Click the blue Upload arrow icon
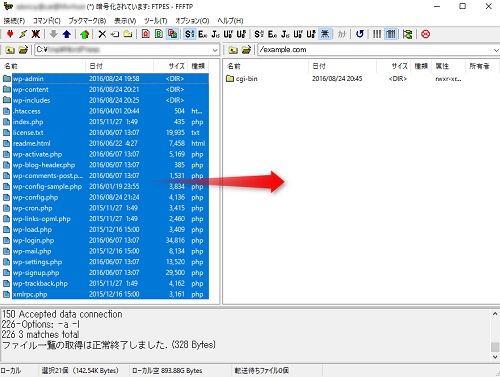Screen dimensions: 500x377 [x=67, y=34]
